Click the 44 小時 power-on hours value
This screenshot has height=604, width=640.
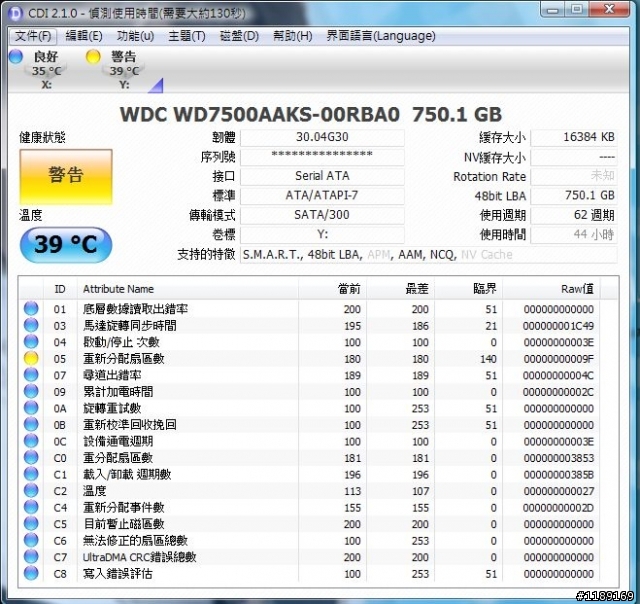click(x=573, y=235)
